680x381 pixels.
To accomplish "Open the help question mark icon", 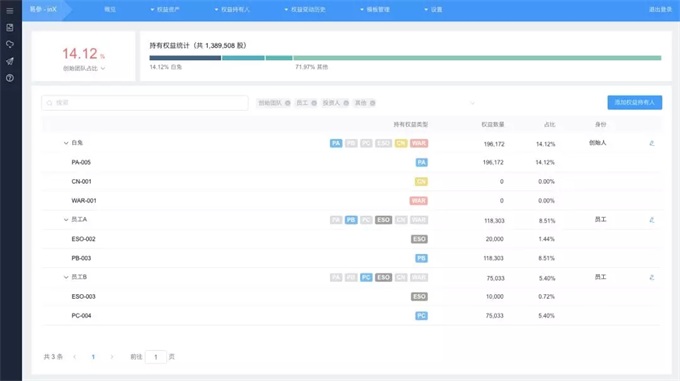I will pyautogui.click(x=10, y=78).
